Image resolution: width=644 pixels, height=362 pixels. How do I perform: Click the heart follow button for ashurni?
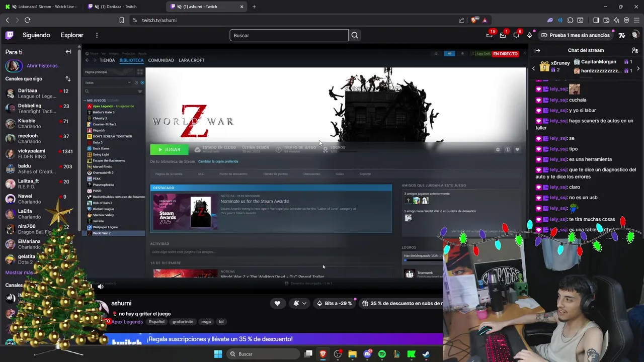click(277, 303)
